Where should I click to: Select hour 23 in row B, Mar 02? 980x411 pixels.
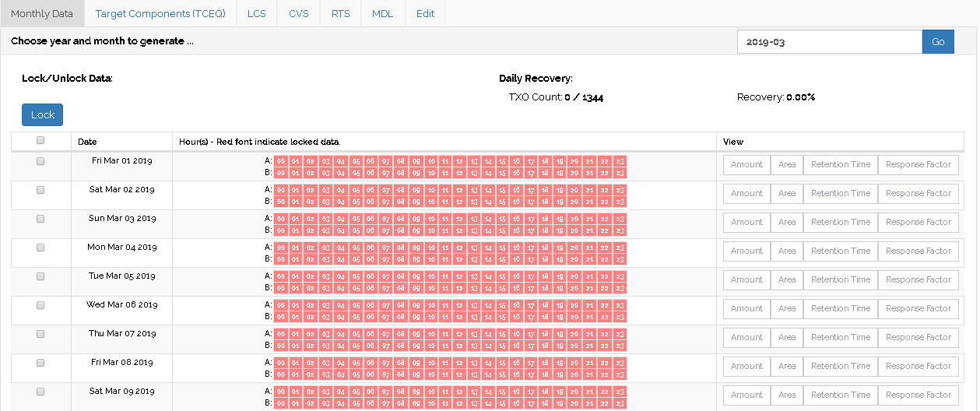620,202
